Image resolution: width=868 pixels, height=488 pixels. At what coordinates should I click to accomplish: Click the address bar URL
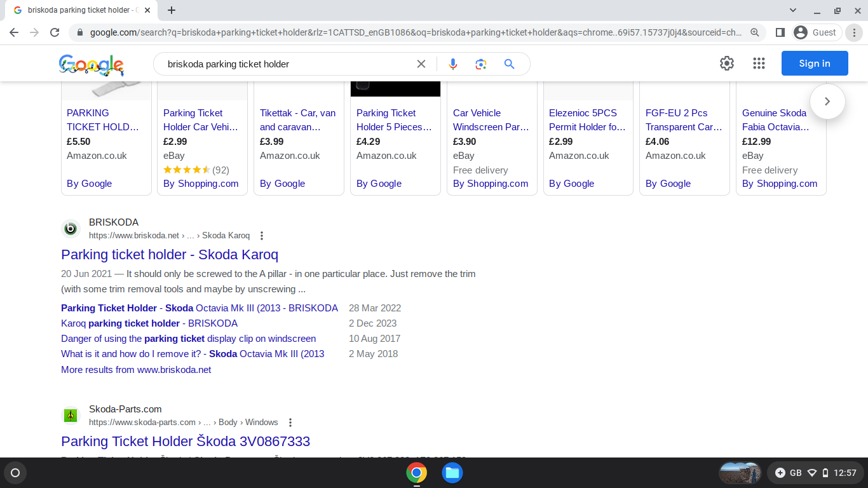tap(416, 32)
